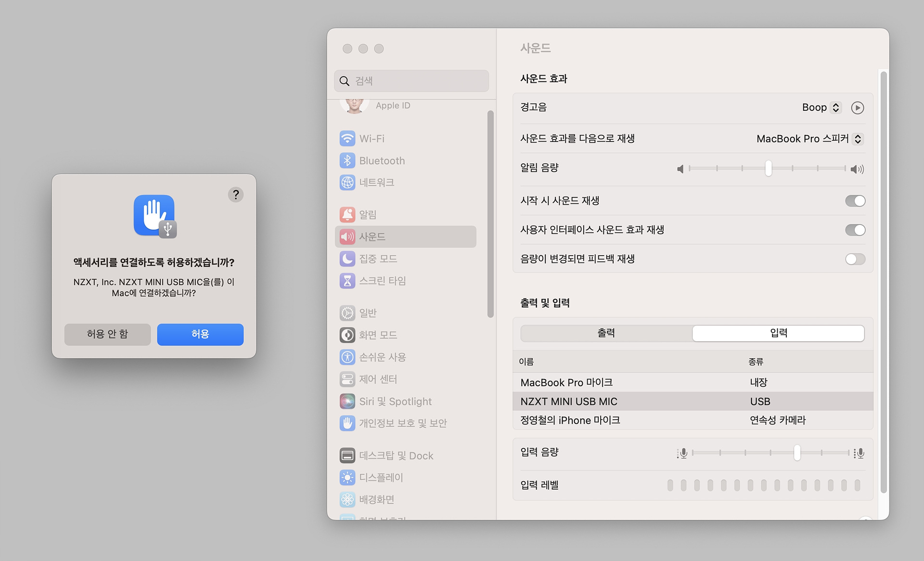Toggle 시작 시 사운드 재생 switch
Viewport: 924px width, 561px height.
855,201
